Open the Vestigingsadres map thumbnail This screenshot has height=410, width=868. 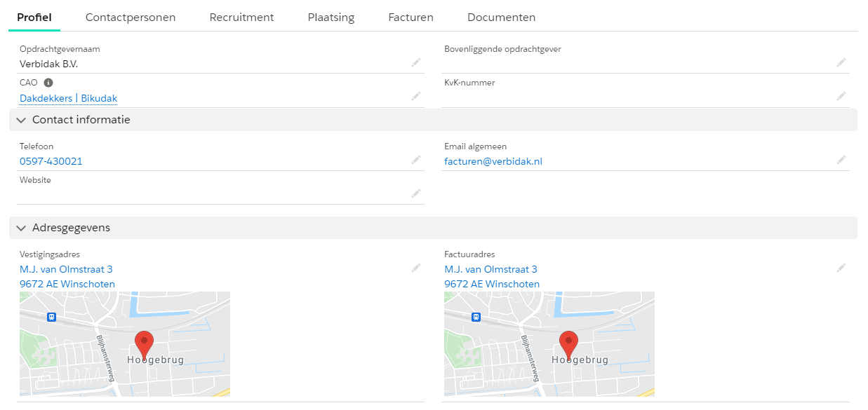click(x=125, y=344)
